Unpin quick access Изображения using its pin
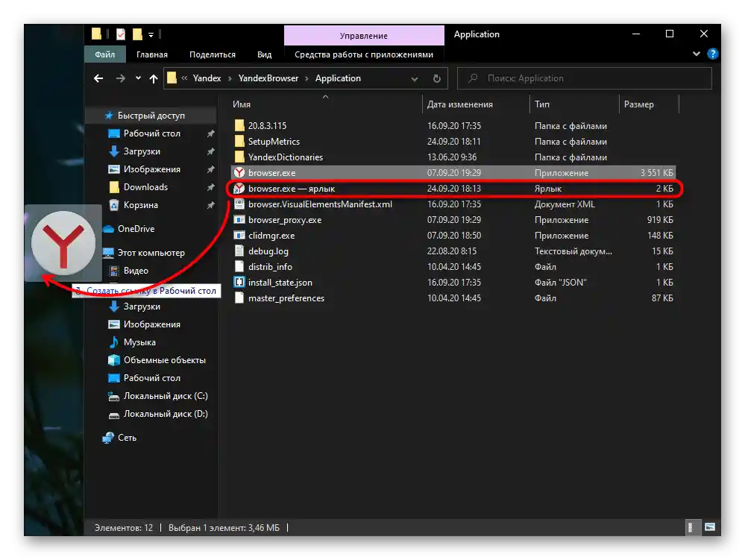This screenshot has width=745, height=560. coord(210,169)
